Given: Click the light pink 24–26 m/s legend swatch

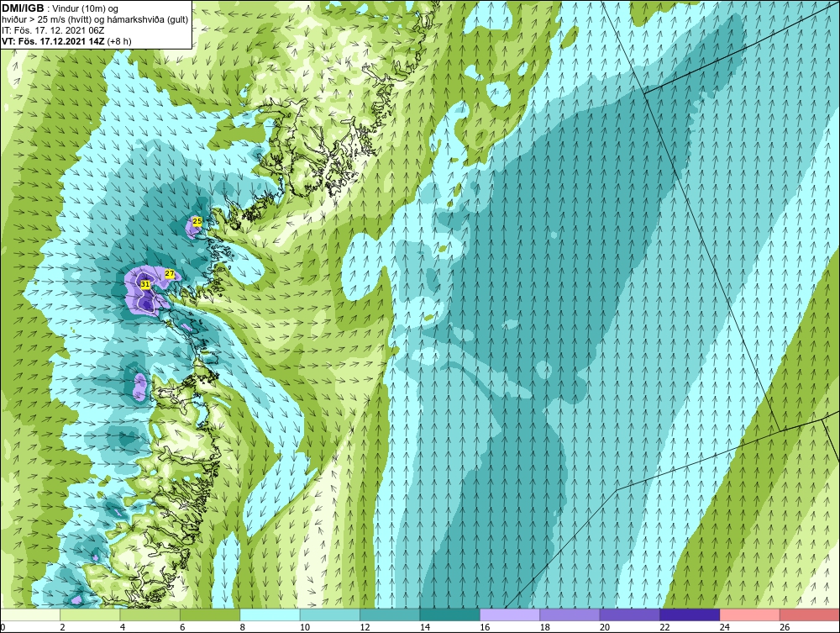Looking at the screenshot, I should click(750, 615).
